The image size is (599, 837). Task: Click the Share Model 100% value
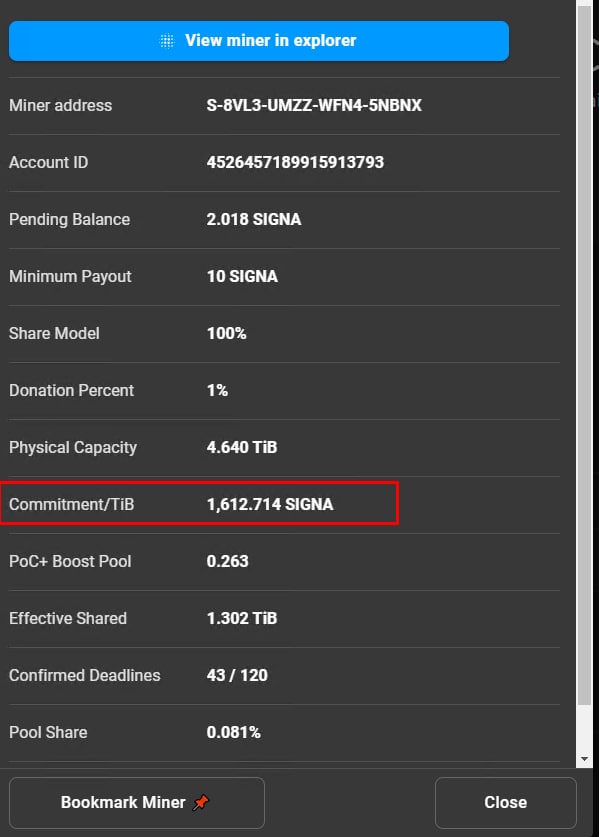coord(226,334)
